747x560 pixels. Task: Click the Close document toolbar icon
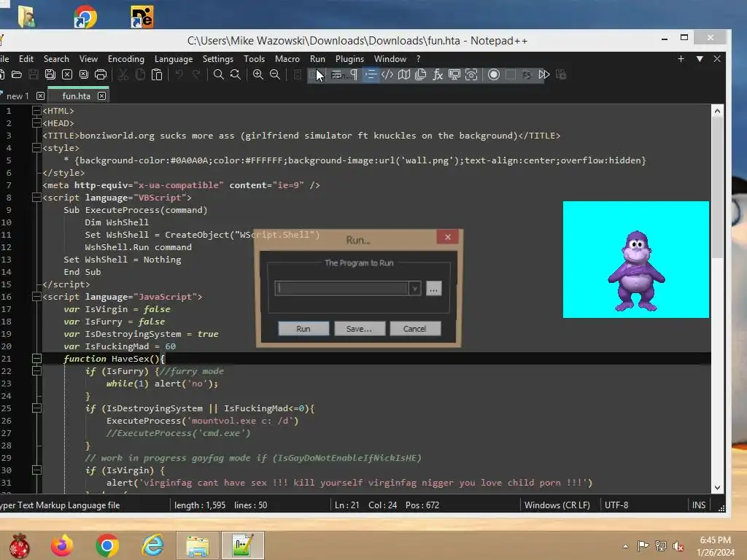click(67, 75)
